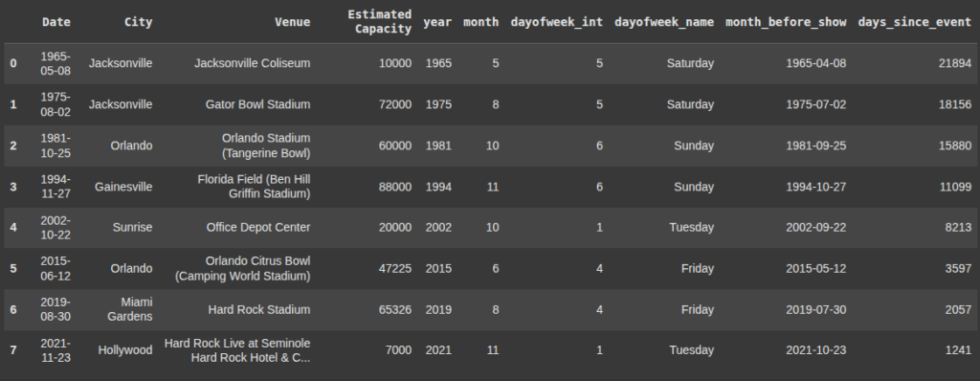Image resolution: width=980 pixels, height=381 pixels.
Task: Click the month_before_show column header
Action: (786, 22)
